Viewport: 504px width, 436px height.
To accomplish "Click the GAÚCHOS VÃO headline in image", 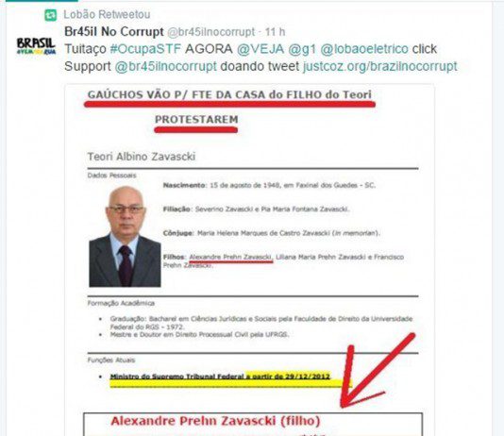I will 229,94.
